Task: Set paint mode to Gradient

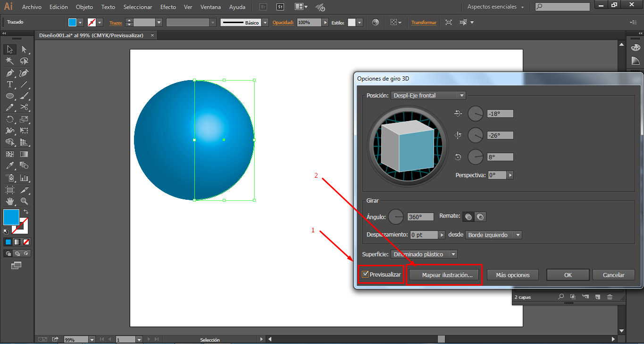Action: pos(17,242)
